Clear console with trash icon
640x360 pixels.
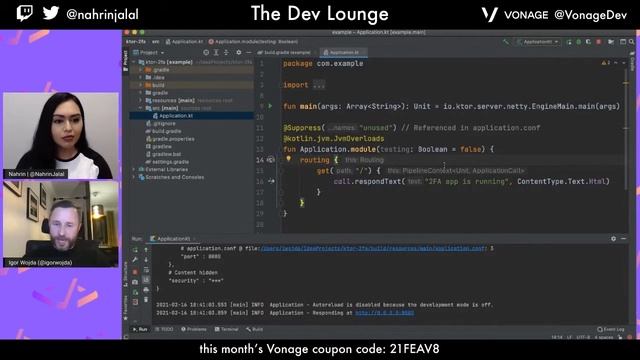146,300
